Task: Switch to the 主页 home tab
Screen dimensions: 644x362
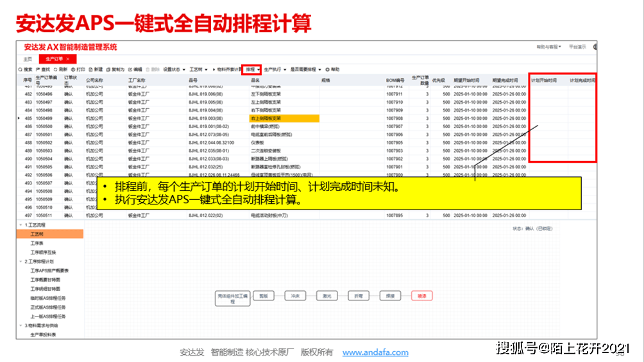Action: pyautogui.click(x=28, y=59)
